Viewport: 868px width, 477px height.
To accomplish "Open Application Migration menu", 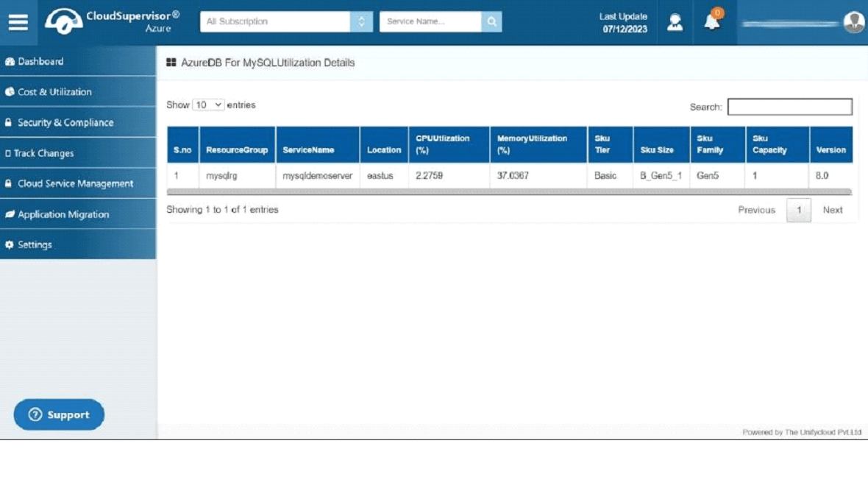I will point(77,214).
